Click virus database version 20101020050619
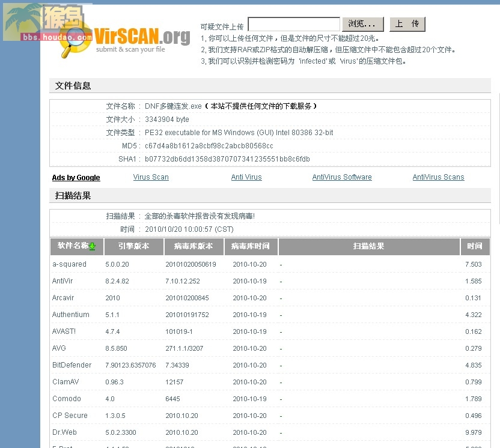This screenshot has height=448, width=500. [191, 264]
